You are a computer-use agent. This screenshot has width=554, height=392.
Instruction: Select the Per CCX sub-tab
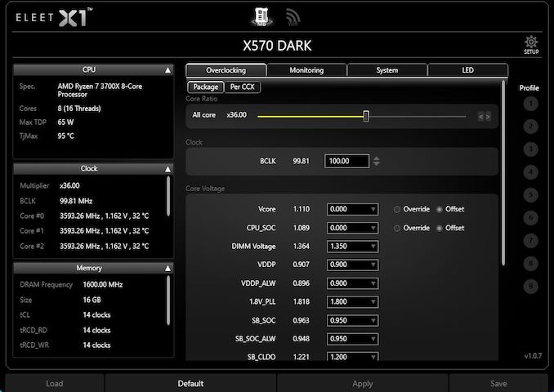[243, 87]
